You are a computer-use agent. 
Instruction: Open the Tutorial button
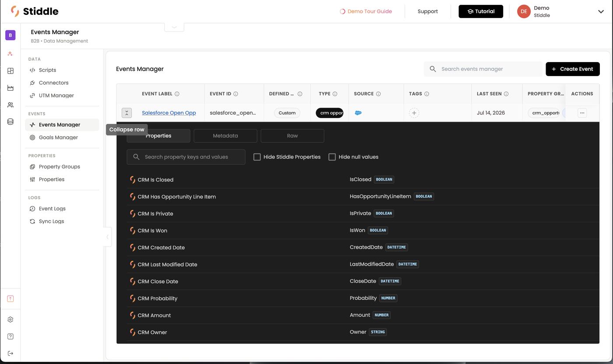(x=481, y=11)
